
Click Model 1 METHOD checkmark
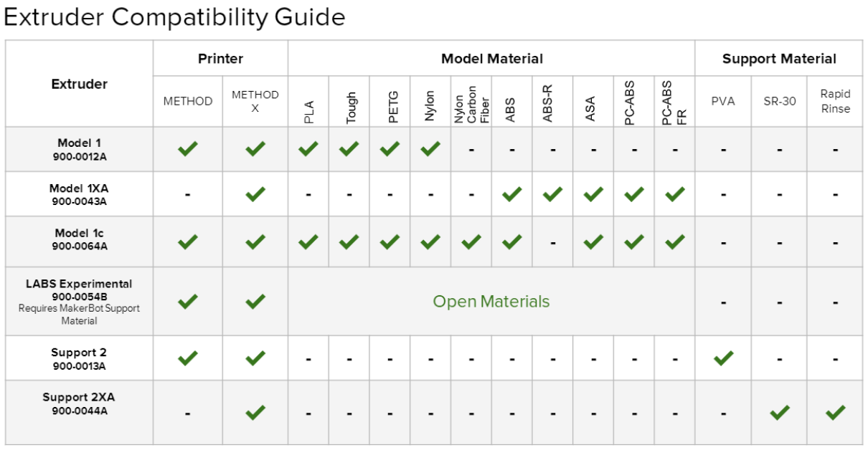188,149
